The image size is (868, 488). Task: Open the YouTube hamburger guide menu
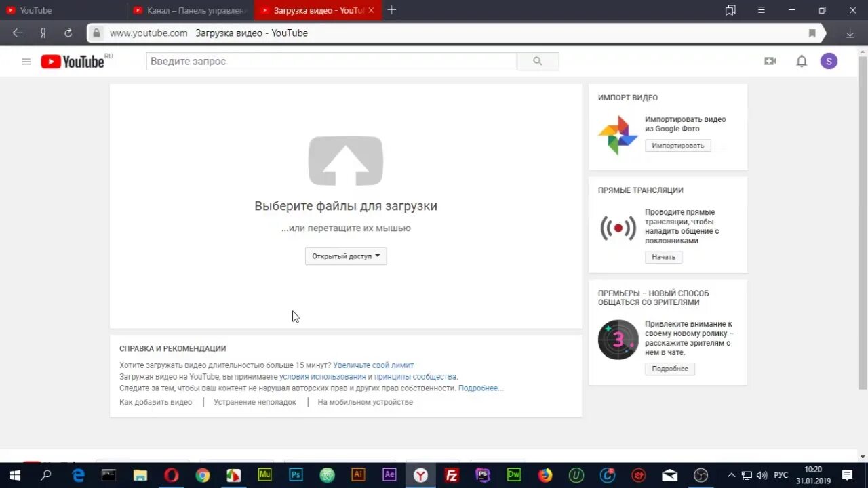[x=26, y=62]
